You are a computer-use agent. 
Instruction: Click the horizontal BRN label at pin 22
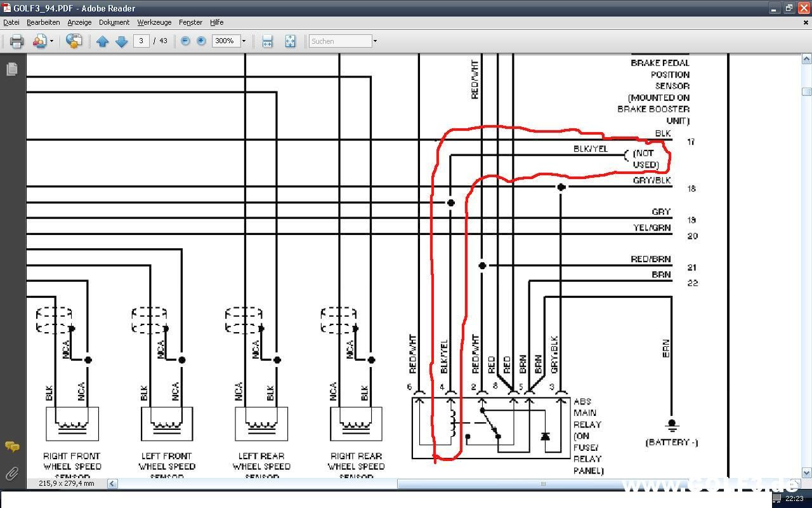(661, 275)
